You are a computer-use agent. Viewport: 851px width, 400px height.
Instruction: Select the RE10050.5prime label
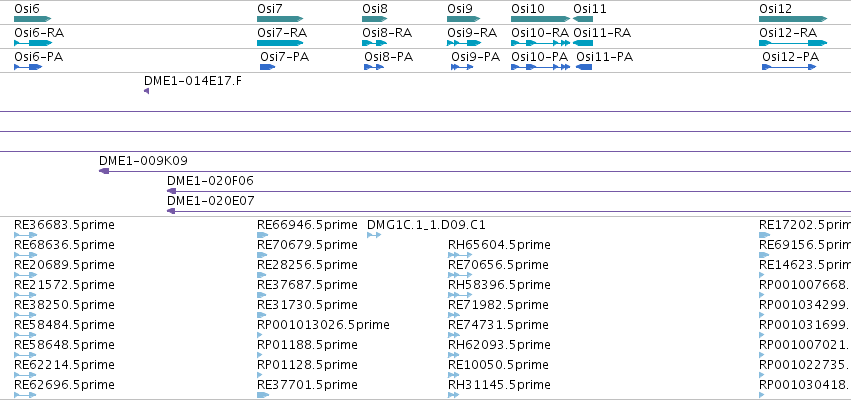(x=498, y=365)
